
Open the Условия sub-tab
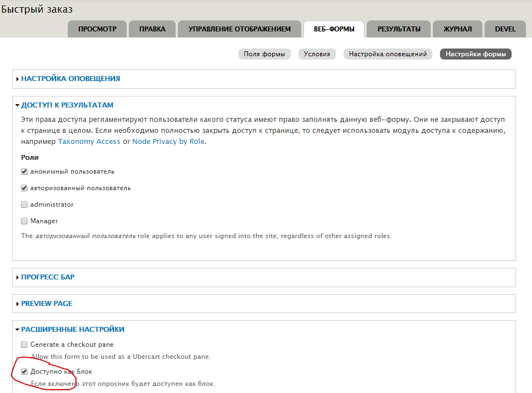[317, 54]
